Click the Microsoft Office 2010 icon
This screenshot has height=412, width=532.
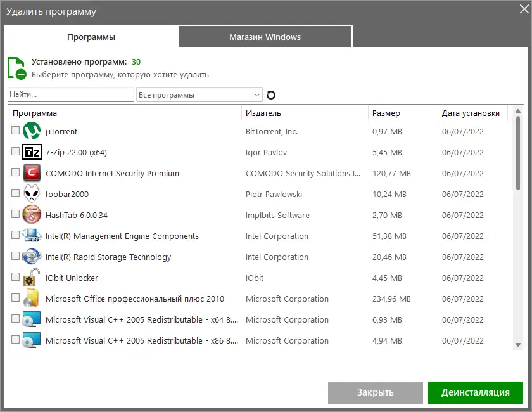[x=32, y=299]
